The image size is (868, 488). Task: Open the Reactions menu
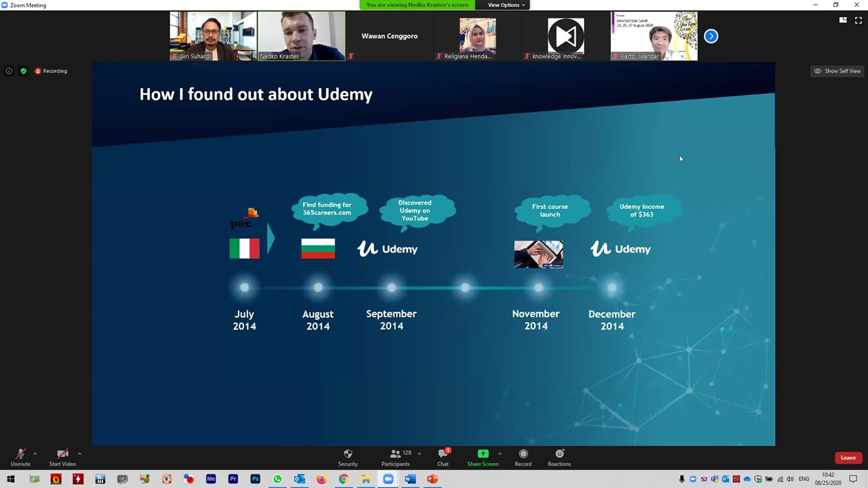(559, 457)
